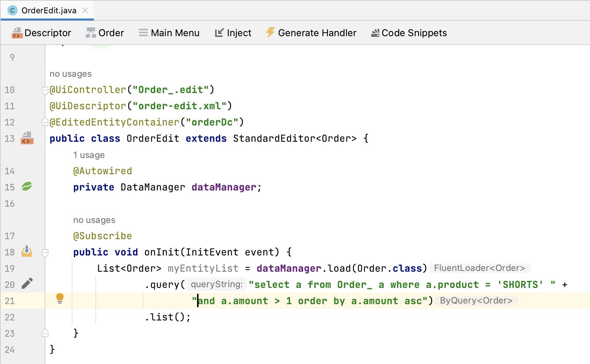Screen dimensions: 590x364
Task: Click the "Order_.edit" string literal
Action: [x=170, y=90]
